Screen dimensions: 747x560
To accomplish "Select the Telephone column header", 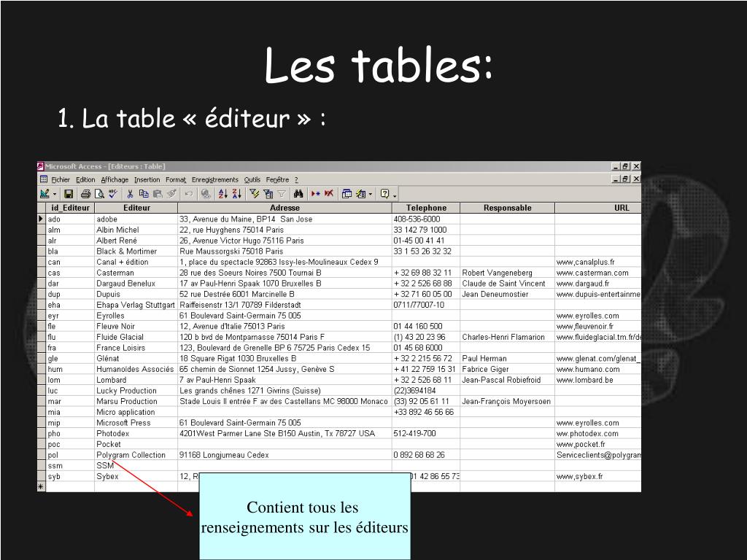I will point(426,208).
